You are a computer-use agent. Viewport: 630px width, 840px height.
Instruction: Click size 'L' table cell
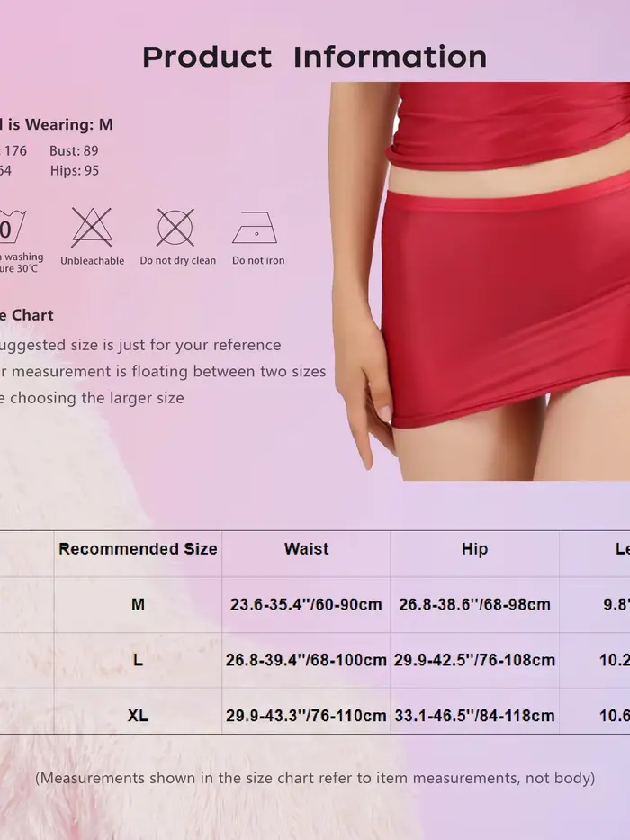pos(139,660)
